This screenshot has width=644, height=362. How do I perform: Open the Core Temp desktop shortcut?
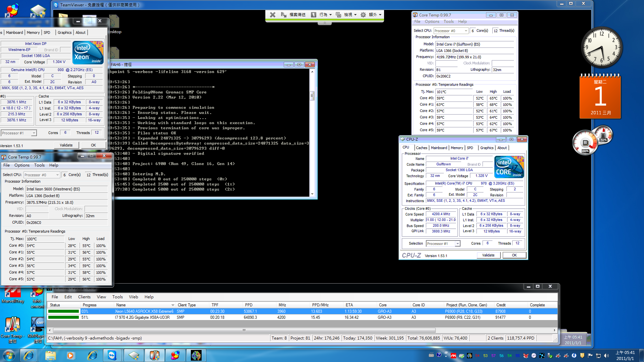12,330
